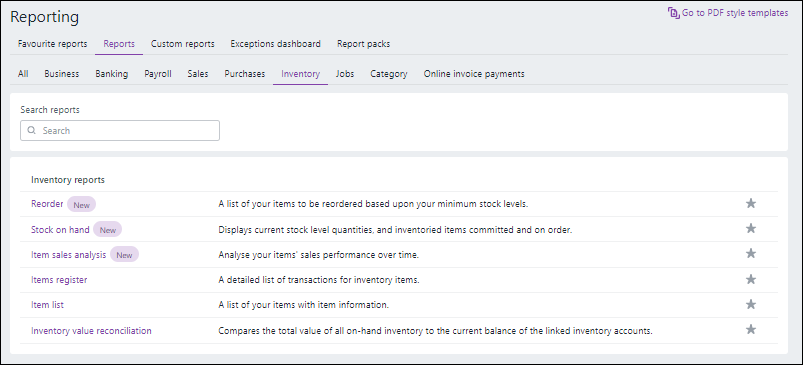Show Payroll report category
Image resolution: width=803 pixels, height=365 pixels.
(158, 74)
